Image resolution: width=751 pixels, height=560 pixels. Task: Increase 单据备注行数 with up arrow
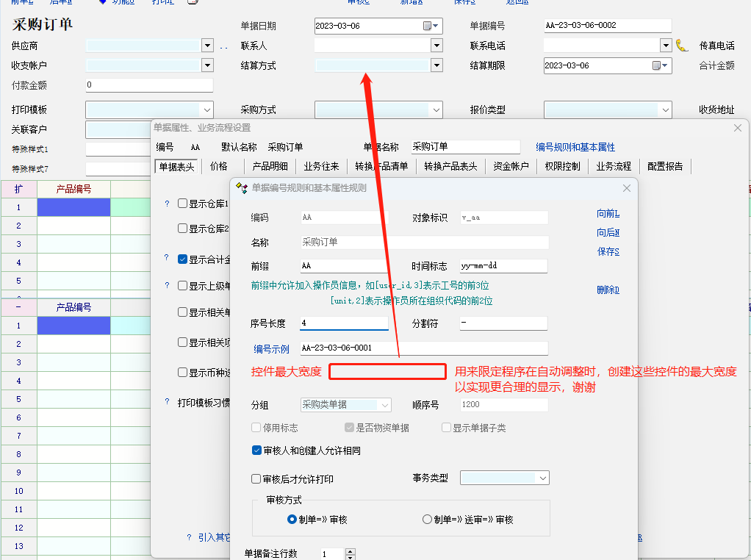tap(351, 550)
